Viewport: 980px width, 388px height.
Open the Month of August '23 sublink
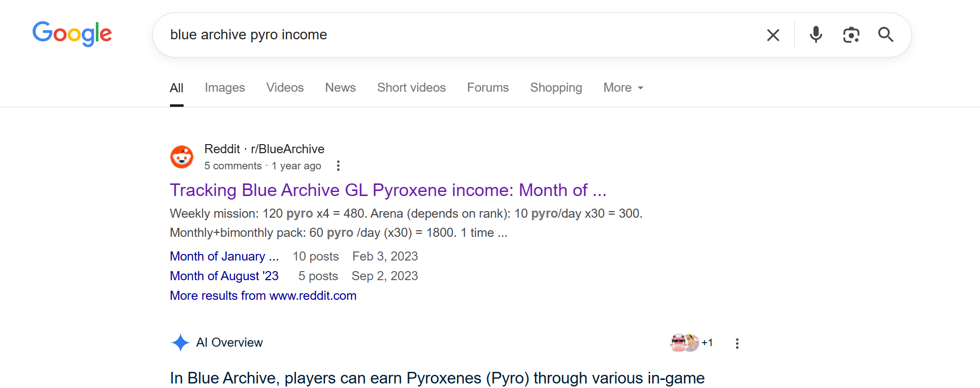coord(224,276)
